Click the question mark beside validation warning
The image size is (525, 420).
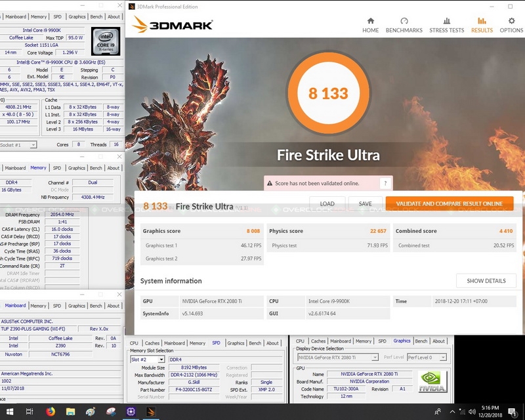[385, 183]
